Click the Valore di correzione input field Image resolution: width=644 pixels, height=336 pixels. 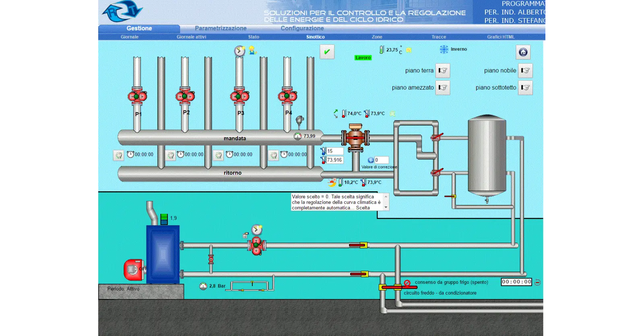[382, 160]
